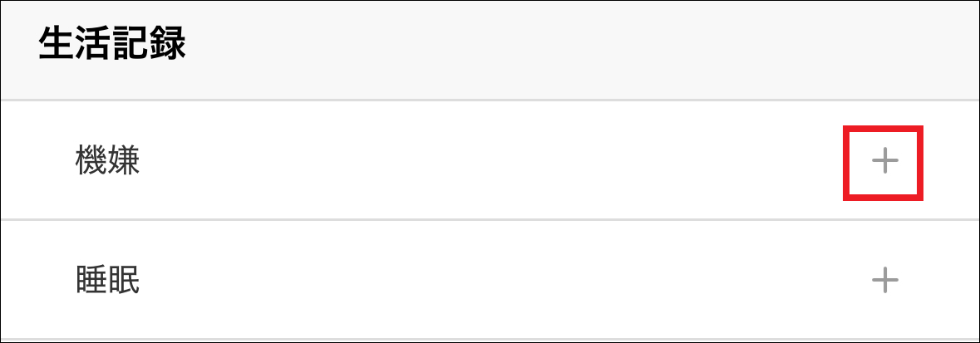Click the plus icon beside 機嫌

point(884,161)
